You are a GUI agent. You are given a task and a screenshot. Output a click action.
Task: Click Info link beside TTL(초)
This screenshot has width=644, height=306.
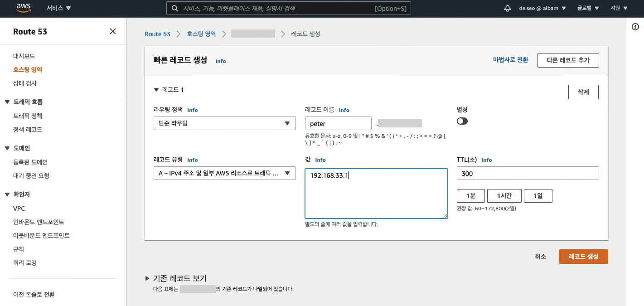pyautogui.click(x=487, y=160)
